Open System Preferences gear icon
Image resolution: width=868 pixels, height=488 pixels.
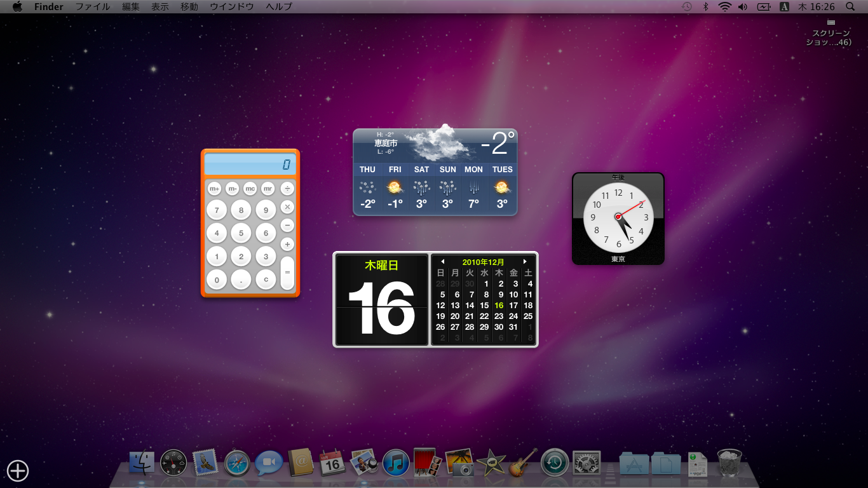[x=587, y=463]
